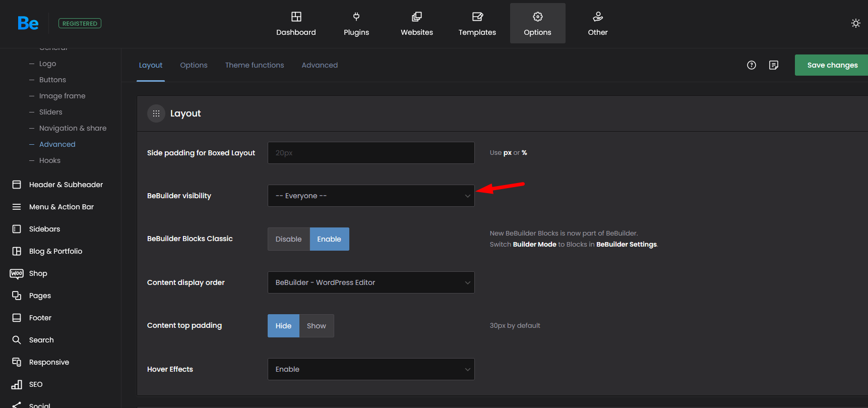Click the SEO bar chart icon

(x=17, y=384)
